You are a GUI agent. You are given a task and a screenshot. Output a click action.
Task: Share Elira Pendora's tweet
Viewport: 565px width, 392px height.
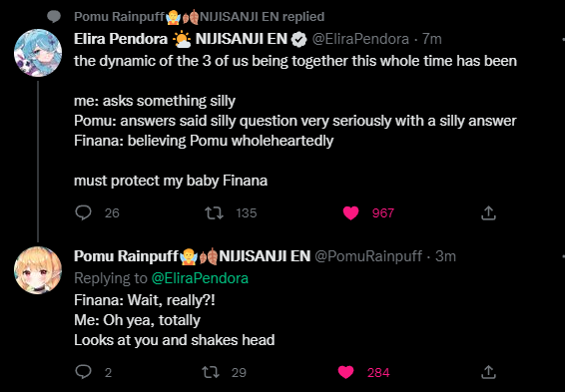click(x=488, y=212)
